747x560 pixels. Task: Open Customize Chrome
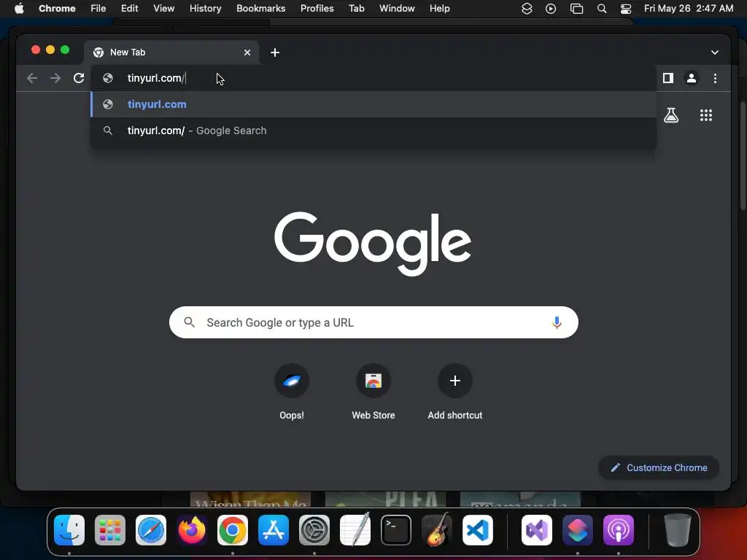[x=659, y=467]
